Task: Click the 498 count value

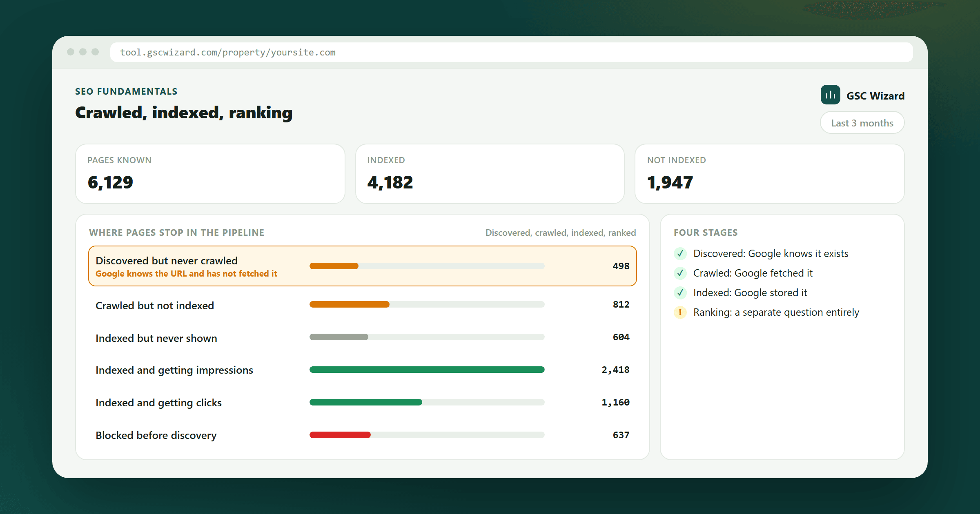Action: (621, 266)
